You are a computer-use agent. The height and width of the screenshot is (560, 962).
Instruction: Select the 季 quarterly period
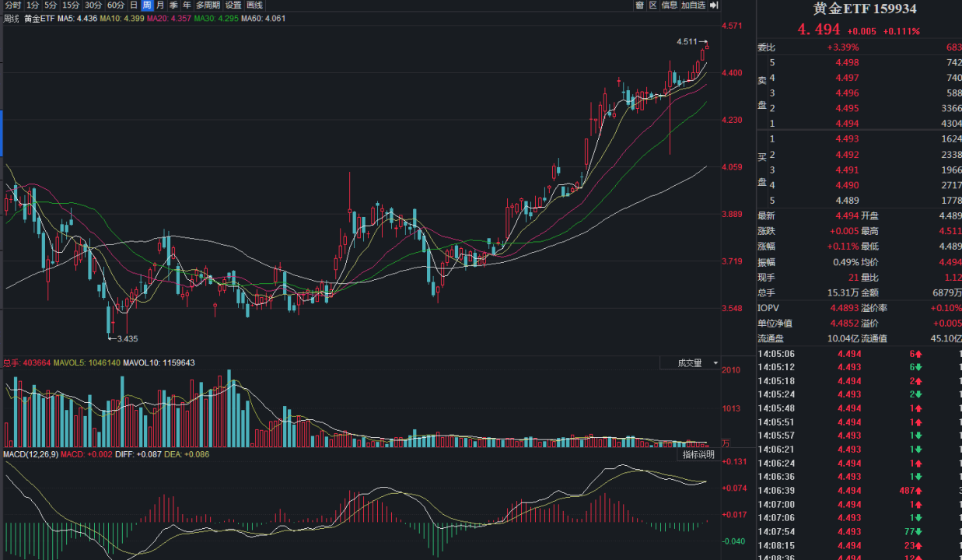point(173,5)
